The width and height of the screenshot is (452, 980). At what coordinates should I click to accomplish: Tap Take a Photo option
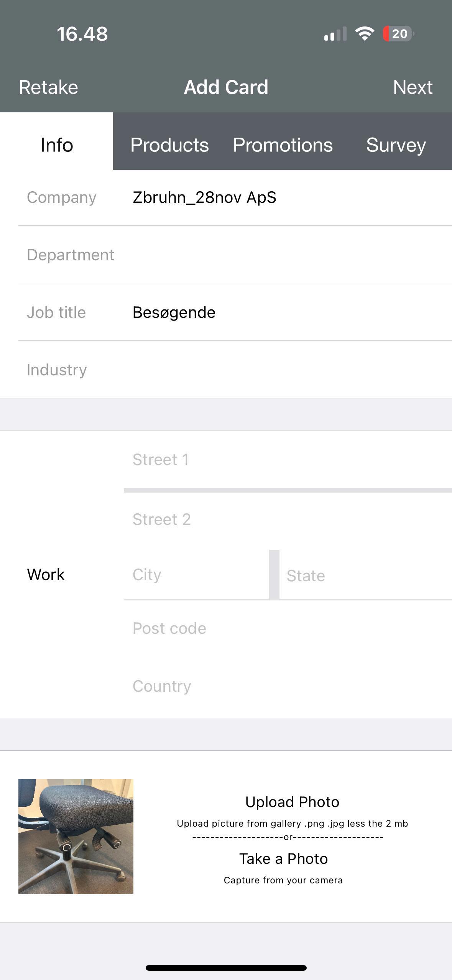283,866
